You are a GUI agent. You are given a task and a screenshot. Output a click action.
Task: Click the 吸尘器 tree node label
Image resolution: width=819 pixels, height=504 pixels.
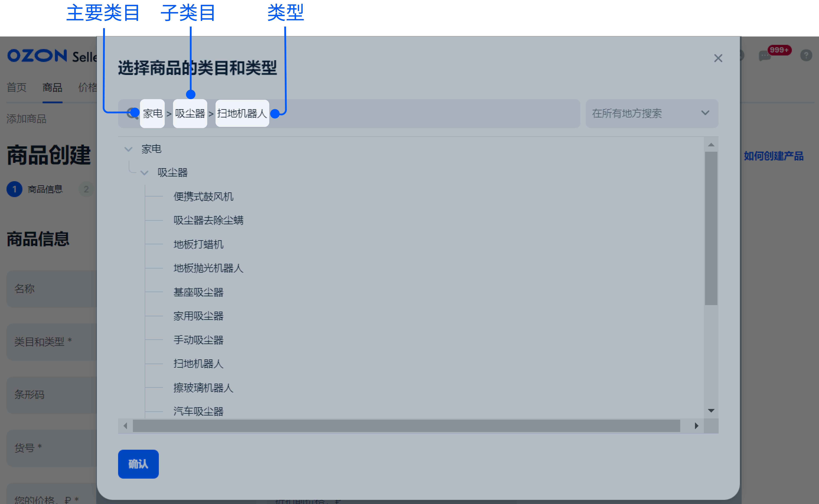coord(172,172)
